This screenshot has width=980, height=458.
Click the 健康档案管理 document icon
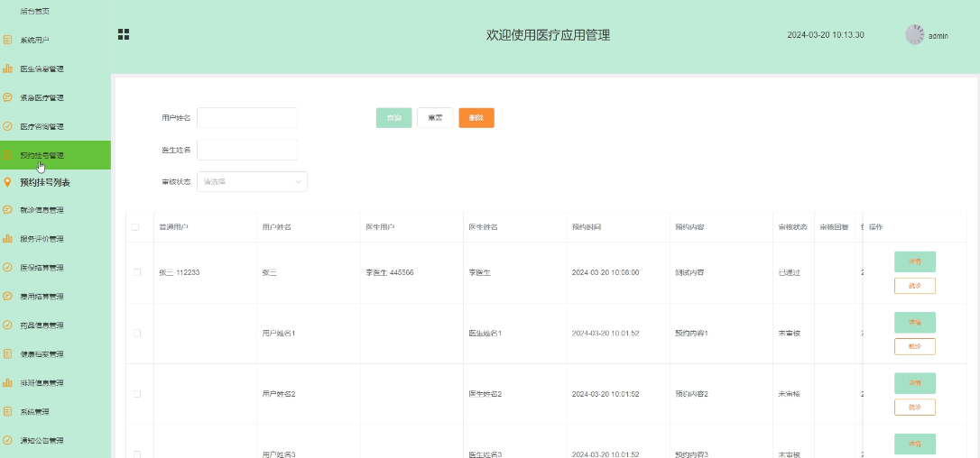pos(7,353)
